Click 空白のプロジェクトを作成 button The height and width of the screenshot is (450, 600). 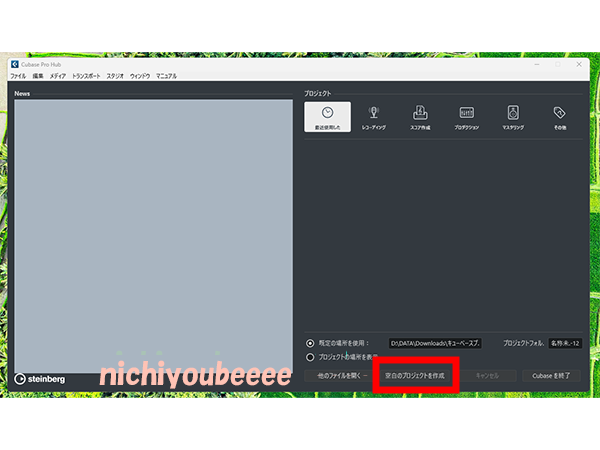coord(414,375)
